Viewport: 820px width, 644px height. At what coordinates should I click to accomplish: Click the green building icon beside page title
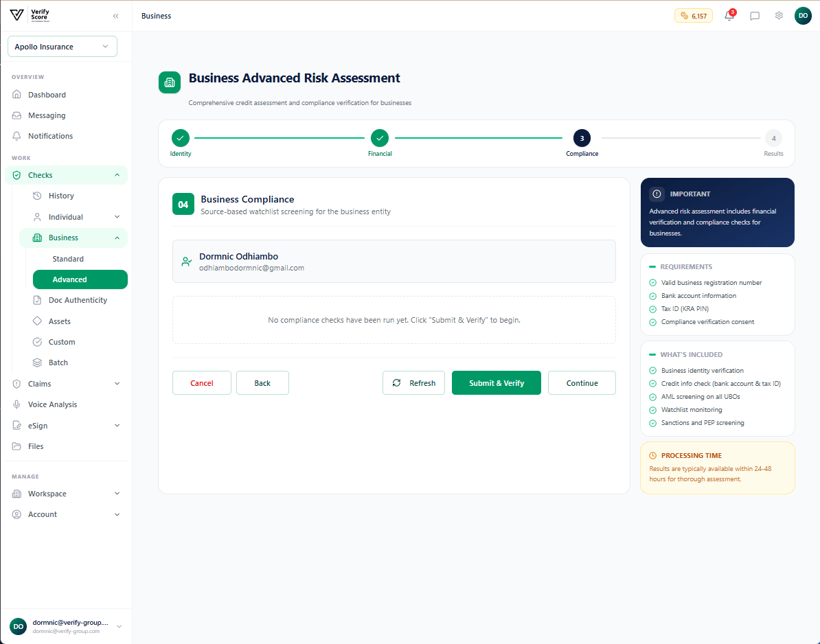tap(170, 82)
